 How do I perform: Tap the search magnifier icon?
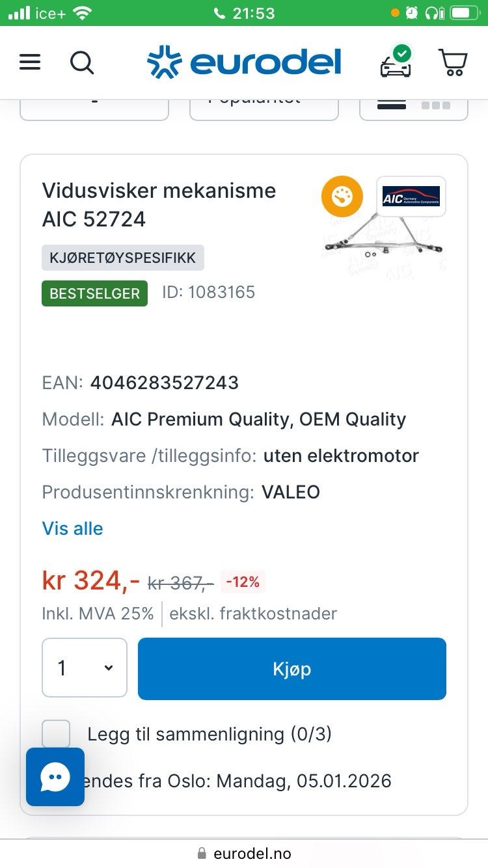(82, 62)
